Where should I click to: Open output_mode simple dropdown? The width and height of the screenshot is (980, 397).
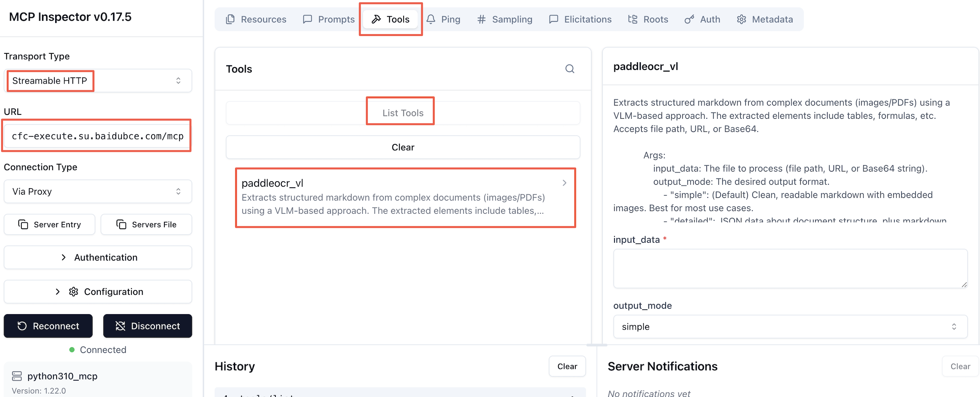pos(790,327)
